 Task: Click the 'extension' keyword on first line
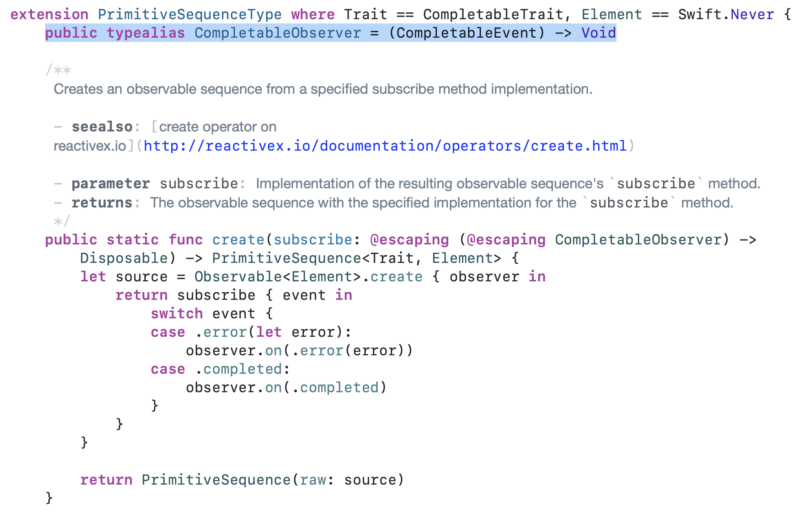click(x=49, y=15)
